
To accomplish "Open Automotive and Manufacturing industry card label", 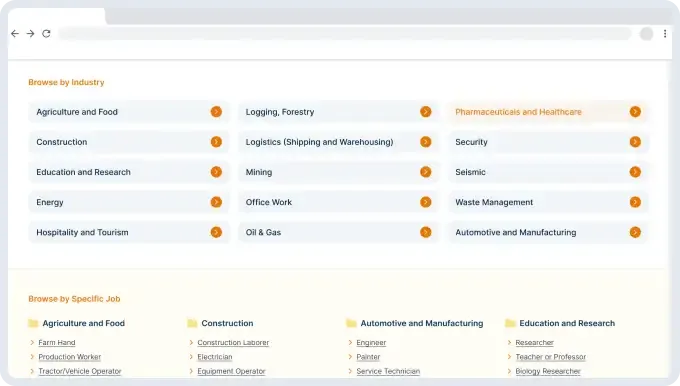I will (516, 232).
